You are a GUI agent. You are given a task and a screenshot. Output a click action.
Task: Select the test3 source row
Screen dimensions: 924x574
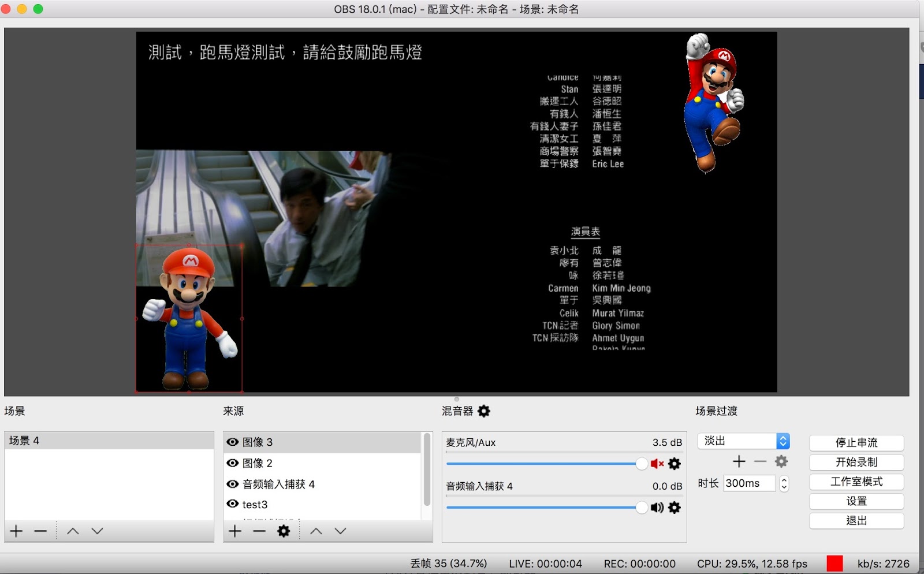coord(322,504)
